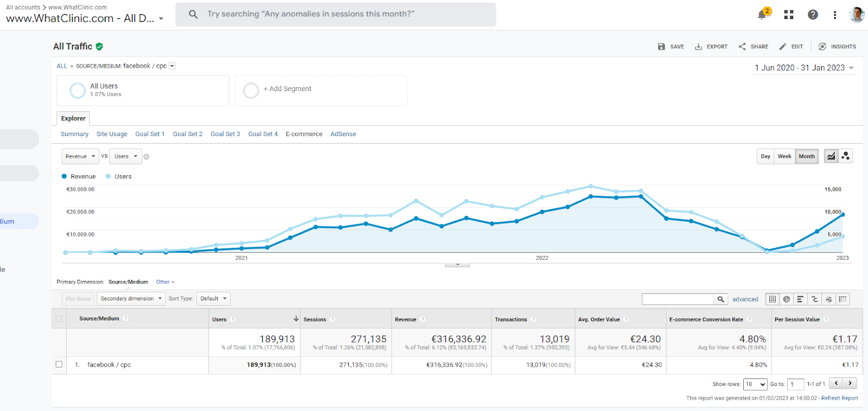Click the table search input field
This screenshot has height=411, width=868.
coord(678,299)
